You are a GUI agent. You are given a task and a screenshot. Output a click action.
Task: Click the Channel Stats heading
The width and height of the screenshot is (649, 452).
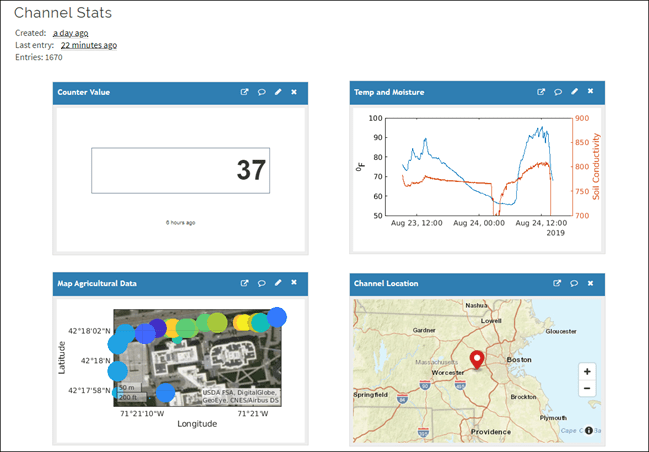click(63, 13)
